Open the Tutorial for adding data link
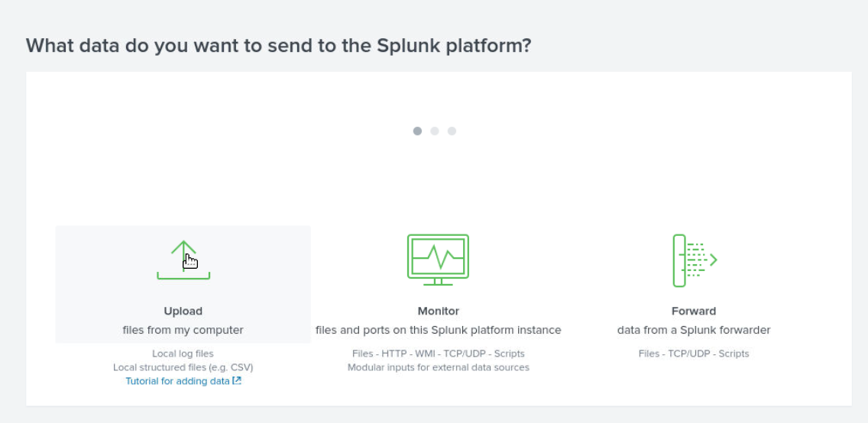868x423 pixels. 178,381
